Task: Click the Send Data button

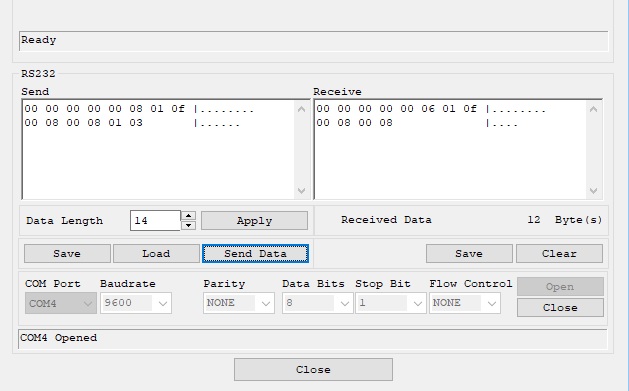Action: coord(255,253)
